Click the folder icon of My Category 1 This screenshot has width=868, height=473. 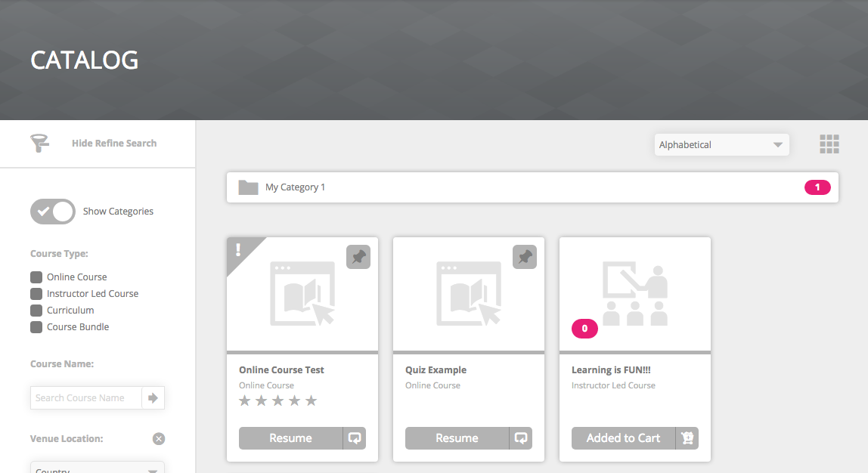[248, 187]
